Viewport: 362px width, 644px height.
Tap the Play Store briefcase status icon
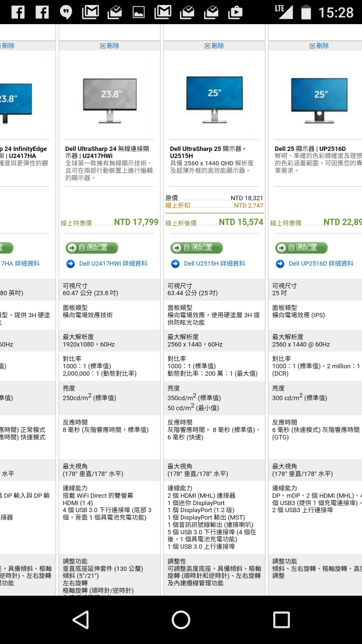(x=235, y=12)
